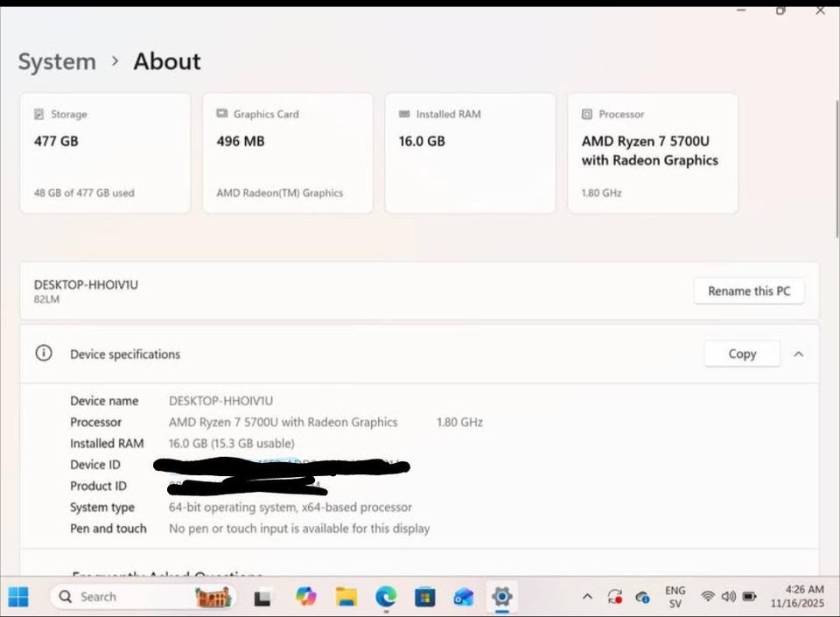Launch Microsoft Edge from the taskbar

point(386,597)
